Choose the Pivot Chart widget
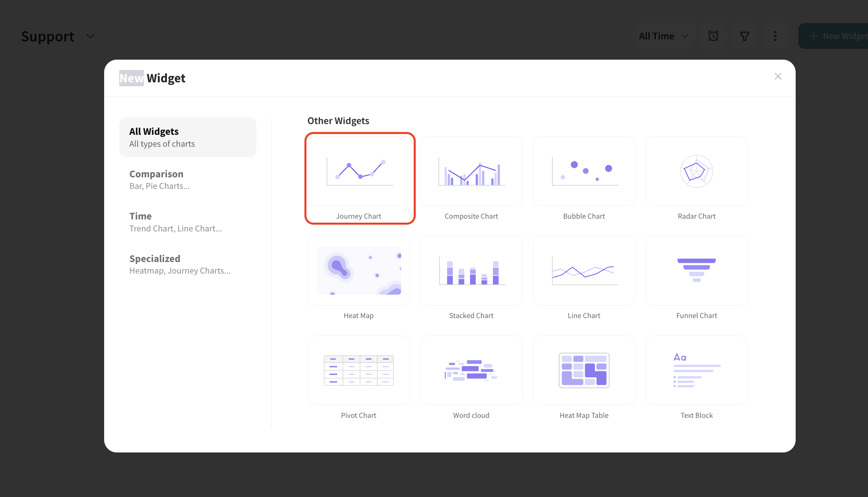Image resolution: width=868 pixels, height=497 pixels. [x=359, y=371]
